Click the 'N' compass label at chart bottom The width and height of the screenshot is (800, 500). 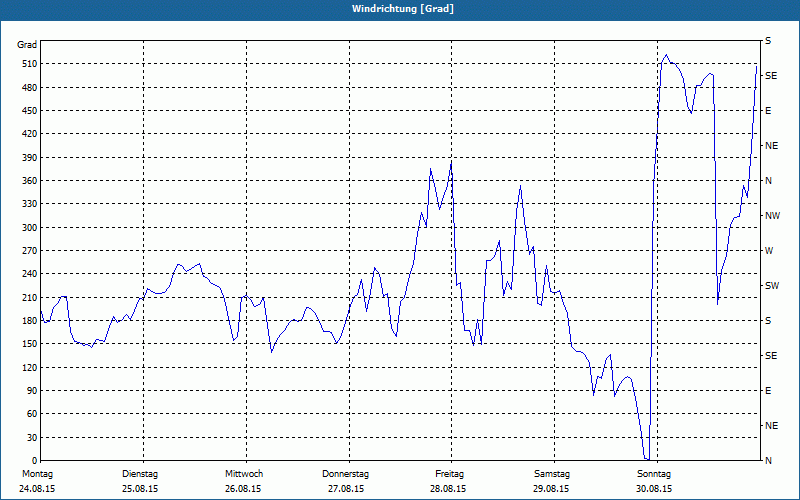768,461
